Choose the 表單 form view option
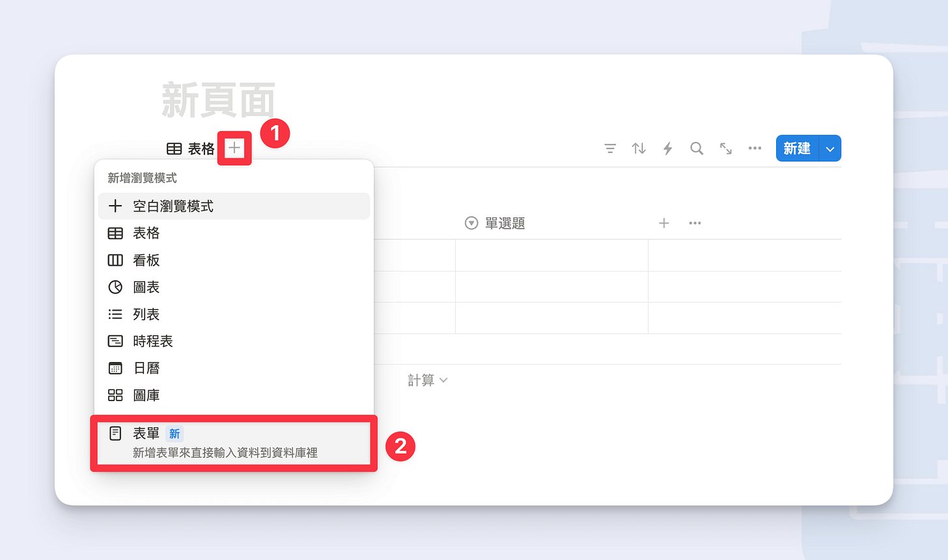The image size is (948, 560). point(234,443)
